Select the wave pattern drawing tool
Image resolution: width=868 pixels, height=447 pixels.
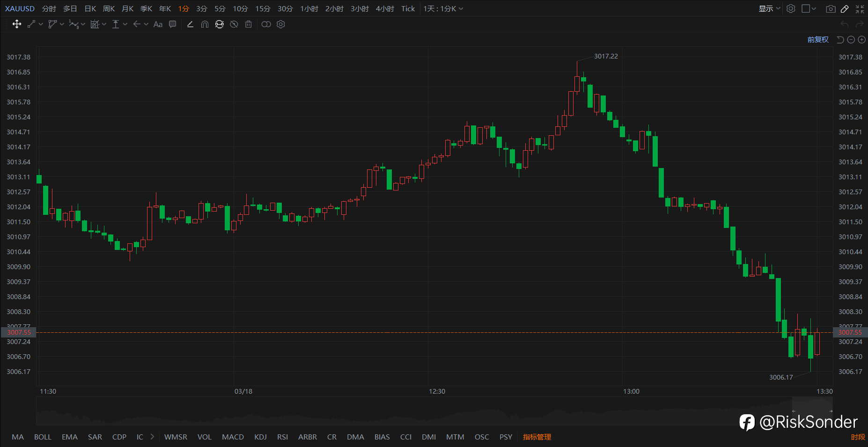coord(74,24)
